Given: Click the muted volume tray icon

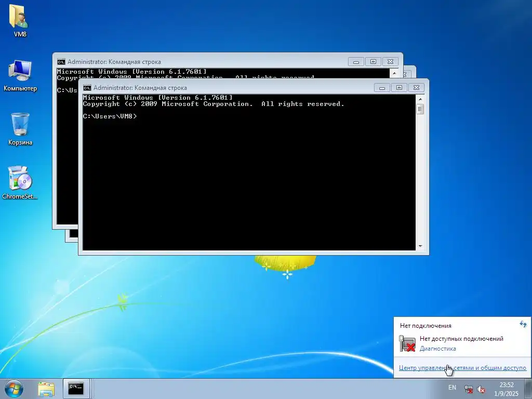Looking at the screenshot, I should [x=481, y=389].
